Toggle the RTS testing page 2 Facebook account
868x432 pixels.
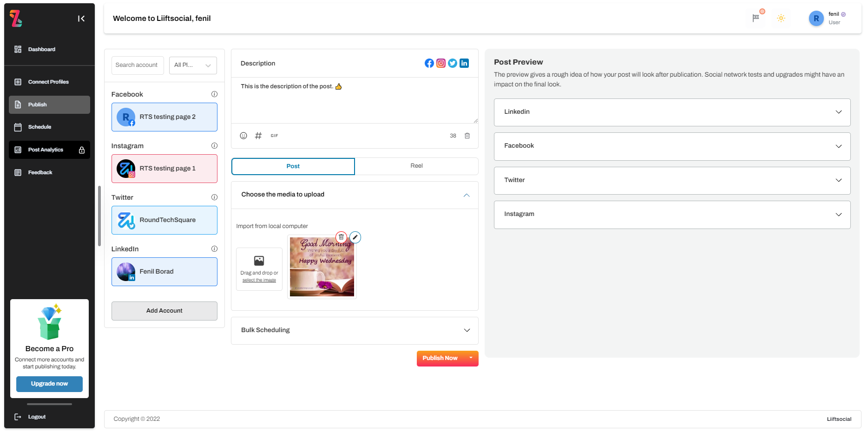click(164, 117)
